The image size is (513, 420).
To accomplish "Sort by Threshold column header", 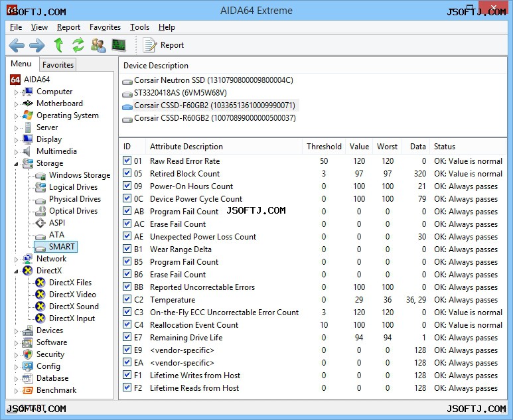I will [324, 147].
